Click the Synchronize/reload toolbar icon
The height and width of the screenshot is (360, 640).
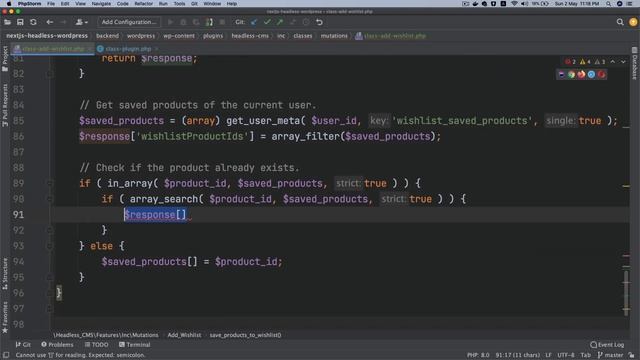pos(33,22)
